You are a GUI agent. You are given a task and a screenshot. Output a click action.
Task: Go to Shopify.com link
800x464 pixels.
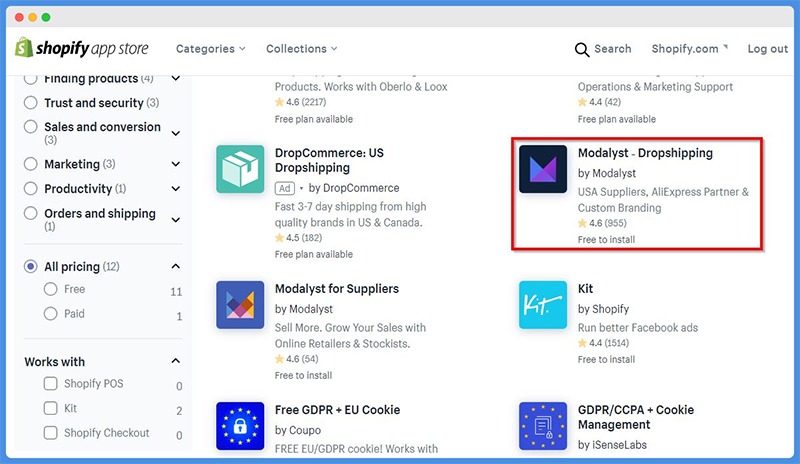tap(689, 49)
